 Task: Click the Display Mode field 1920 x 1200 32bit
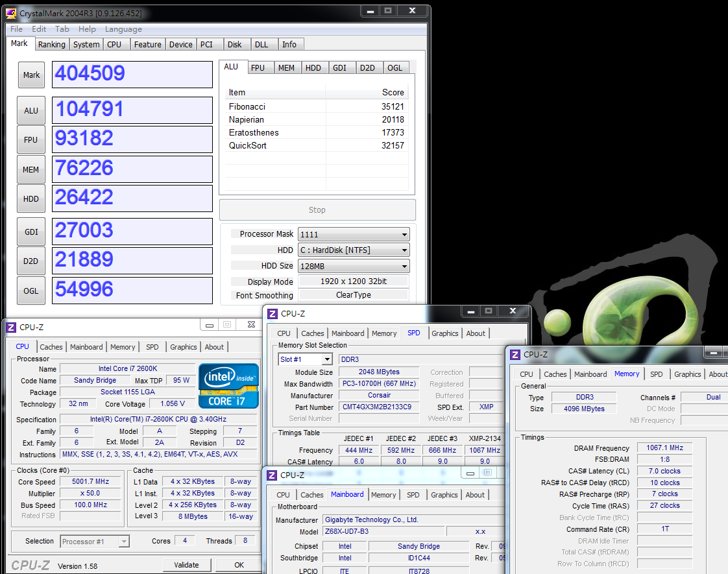354,281
